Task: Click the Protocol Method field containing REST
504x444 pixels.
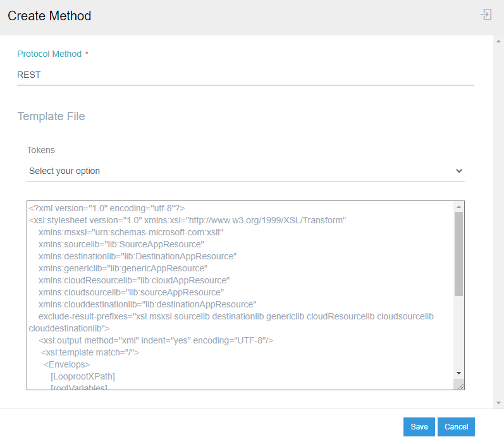Action: 245,75
